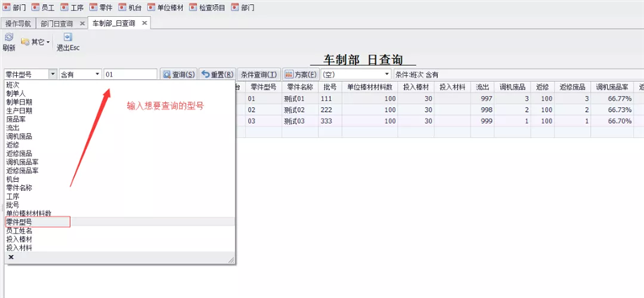Open the 单位棒材 shortcut in top bar
This screenshot has height=298, width=644.
(166, 7)
